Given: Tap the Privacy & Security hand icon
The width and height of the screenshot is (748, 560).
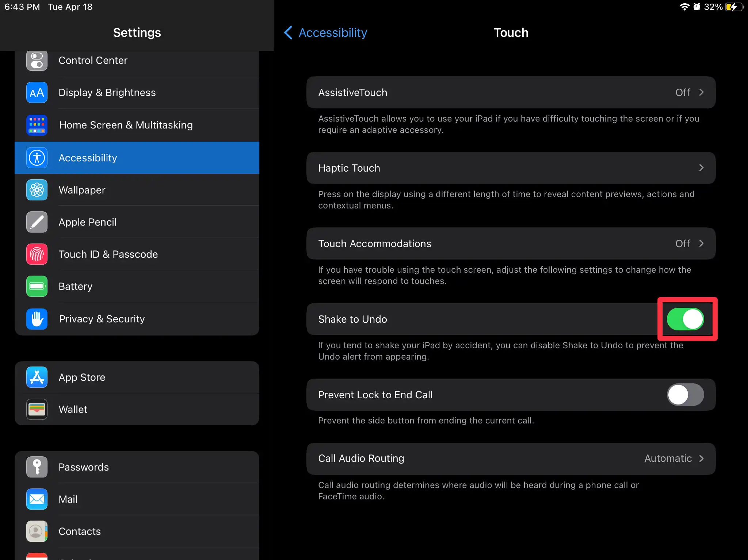Looking at the screenshot, I should (37, 319).
